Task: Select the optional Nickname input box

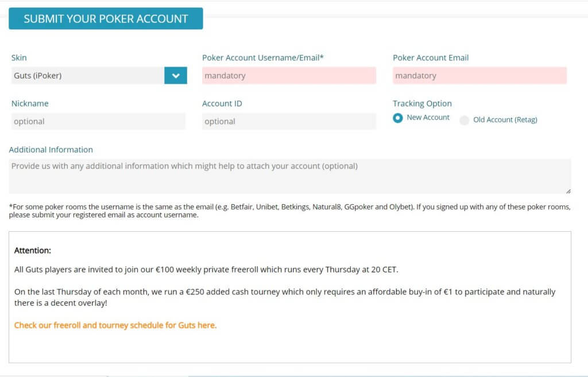Action: [x=98, y=122]
